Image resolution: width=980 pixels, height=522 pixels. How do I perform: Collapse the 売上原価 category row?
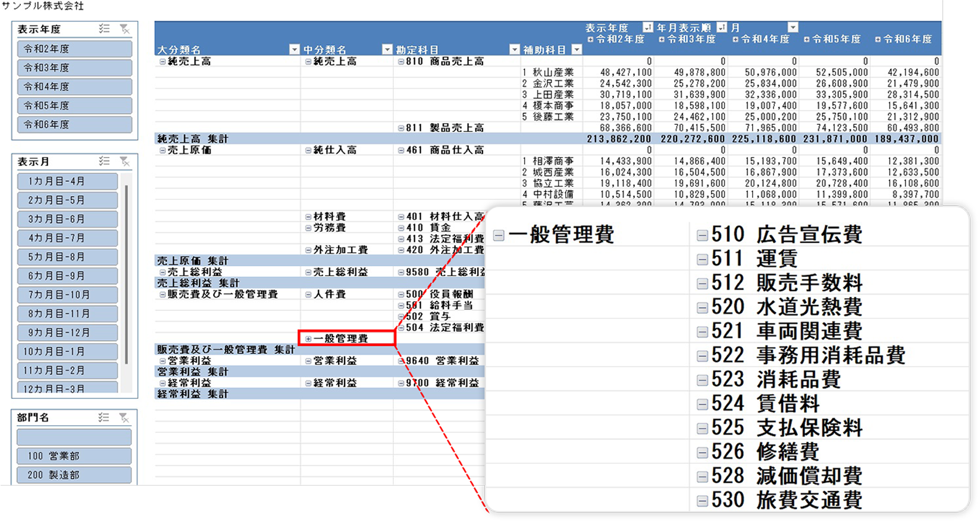[x=162, y=150]
